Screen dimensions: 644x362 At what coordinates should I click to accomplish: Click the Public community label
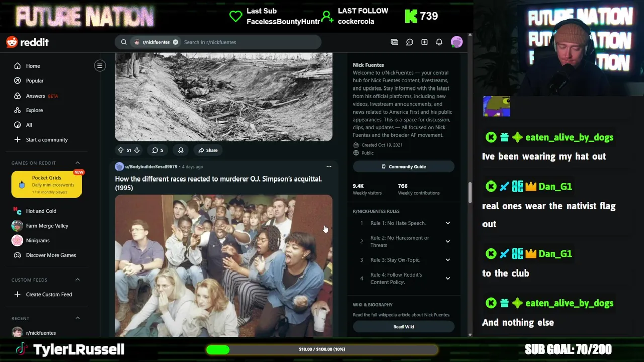click(x=367, y=153)
